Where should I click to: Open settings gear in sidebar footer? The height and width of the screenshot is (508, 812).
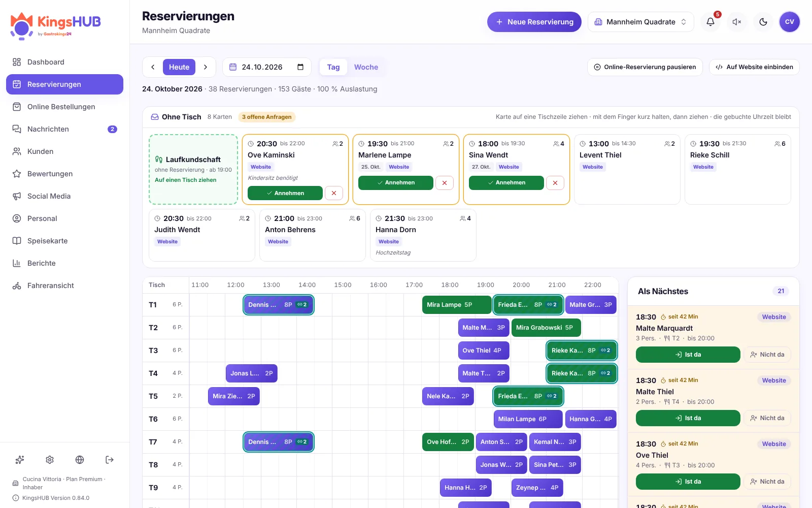(x=50, y=460)
